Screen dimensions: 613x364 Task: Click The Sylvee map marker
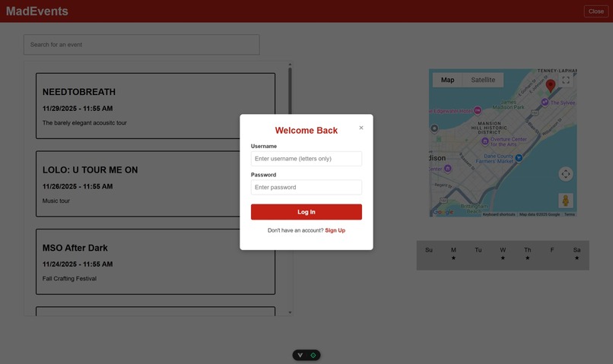(545, 102)
